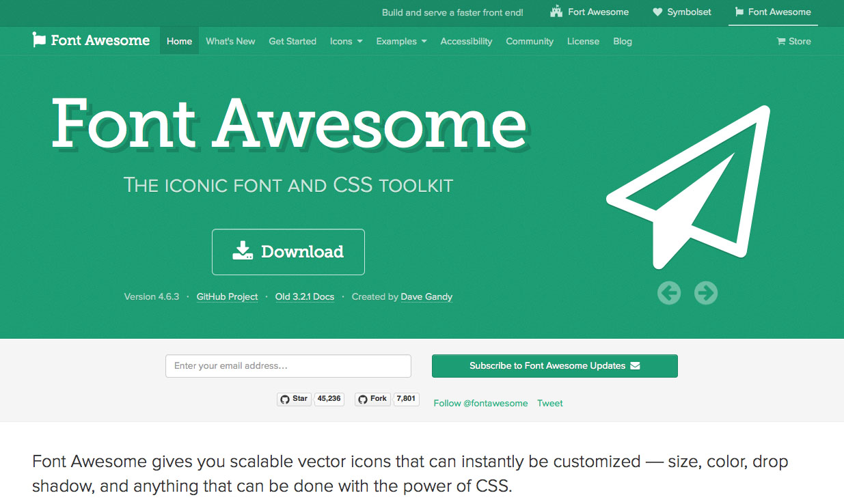
Task: Select the Font Awesome tab in top bar
Action: tap(773, 12)
